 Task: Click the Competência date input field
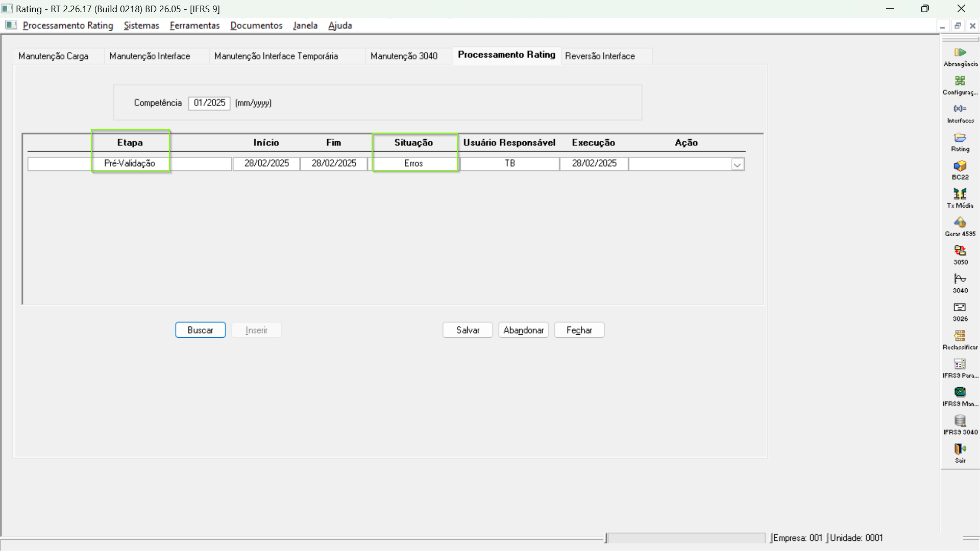[x=209, y=103]
